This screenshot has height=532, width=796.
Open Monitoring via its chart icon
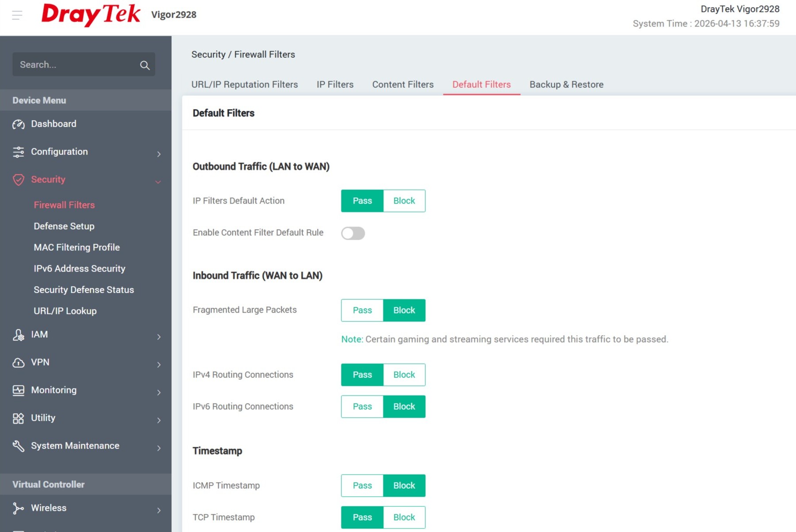coord(18,390)
